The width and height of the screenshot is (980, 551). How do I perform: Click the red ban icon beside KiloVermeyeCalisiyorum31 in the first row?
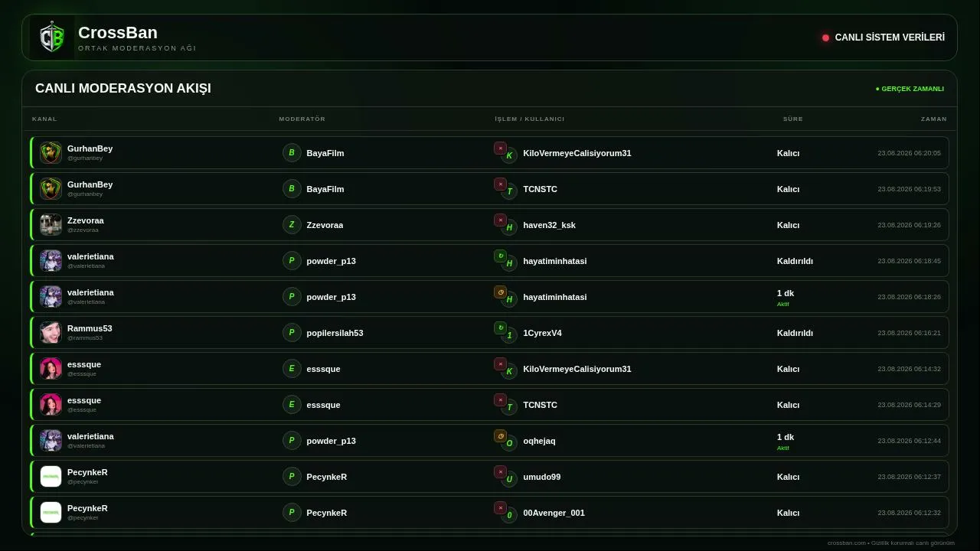[x=500, y=148]
